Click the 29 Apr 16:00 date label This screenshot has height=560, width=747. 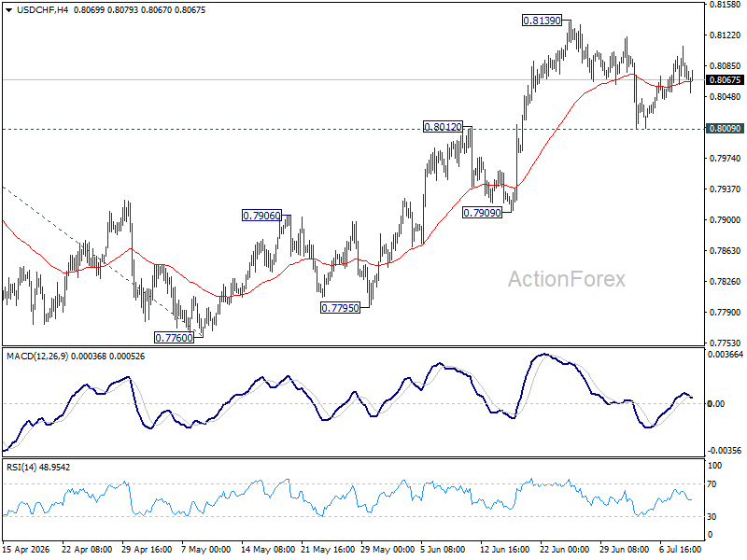pyautogui.click(x=147, y=549)
